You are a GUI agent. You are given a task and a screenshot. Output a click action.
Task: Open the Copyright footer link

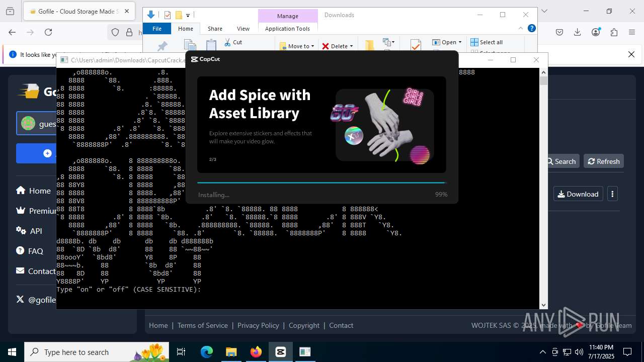pos(304,325)
